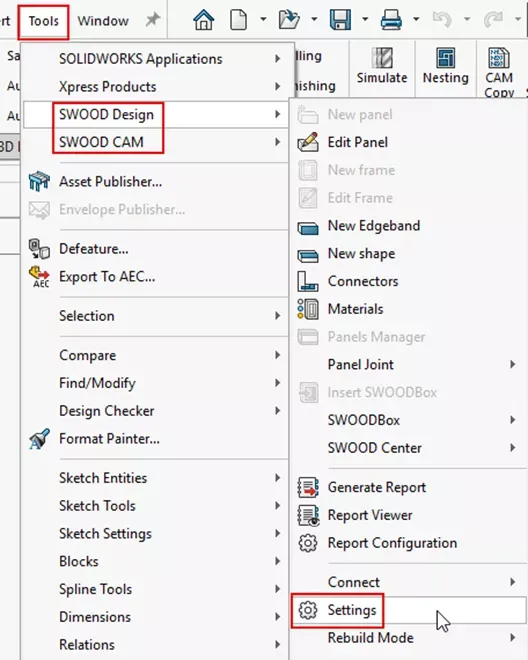Open Report Configuration
The width and height of the screenshot is (528, 660).
pyautogui.click(x=392, y=543)
